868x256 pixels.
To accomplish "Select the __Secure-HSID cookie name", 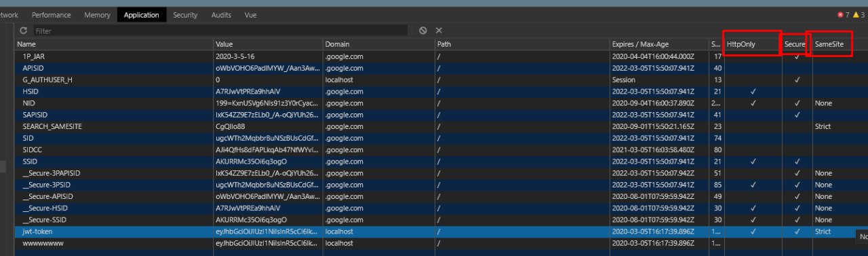I will pyautogui.click(x=45, y=208).
